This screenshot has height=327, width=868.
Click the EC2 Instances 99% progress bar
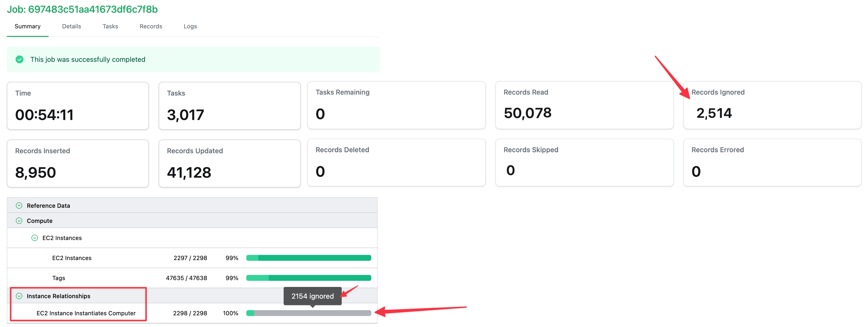(x=309, y=258)
